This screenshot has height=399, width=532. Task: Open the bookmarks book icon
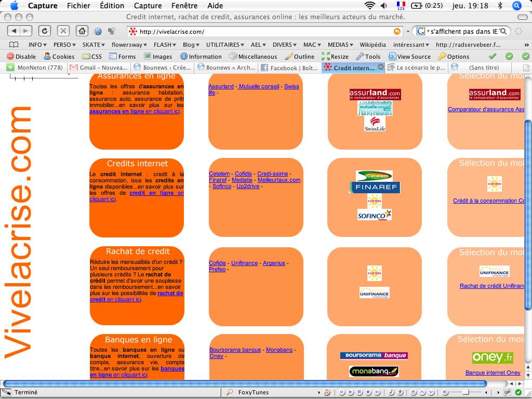(14, 45)
